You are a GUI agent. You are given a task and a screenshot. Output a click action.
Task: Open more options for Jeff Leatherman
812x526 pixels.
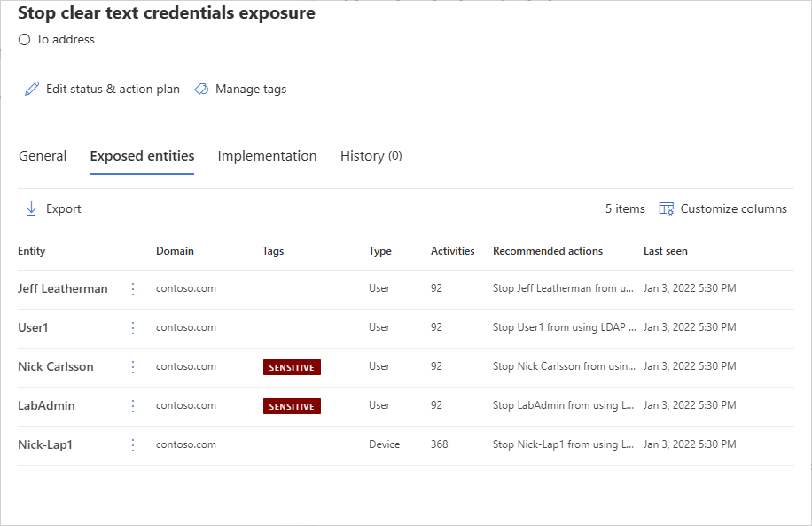point(133,289)
